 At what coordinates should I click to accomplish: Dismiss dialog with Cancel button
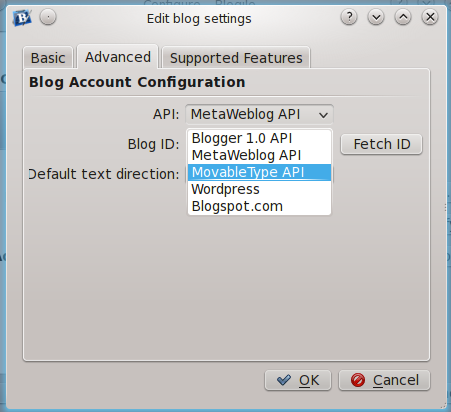384,380
